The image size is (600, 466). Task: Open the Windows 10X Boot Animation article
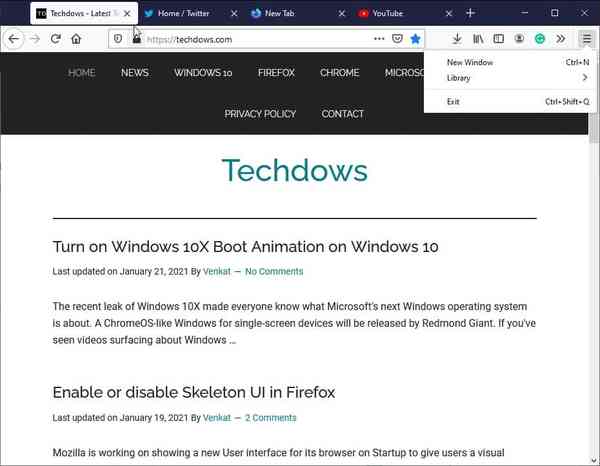coord(245,247)
